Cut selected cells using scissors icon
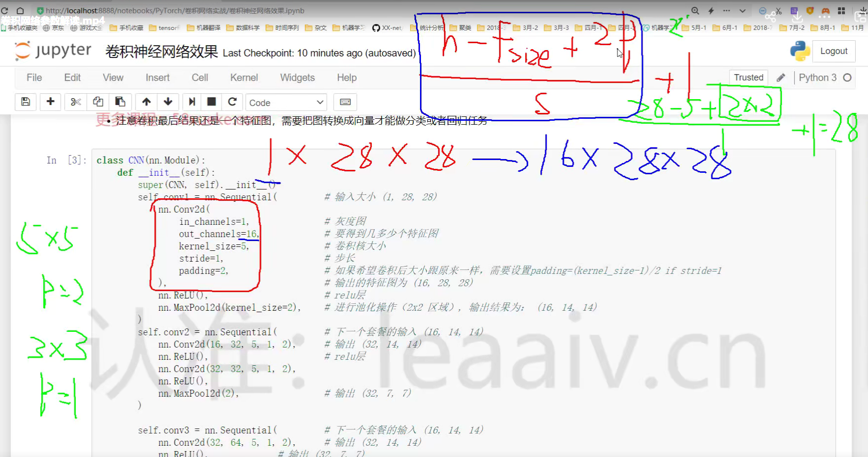 click(76, 102)
